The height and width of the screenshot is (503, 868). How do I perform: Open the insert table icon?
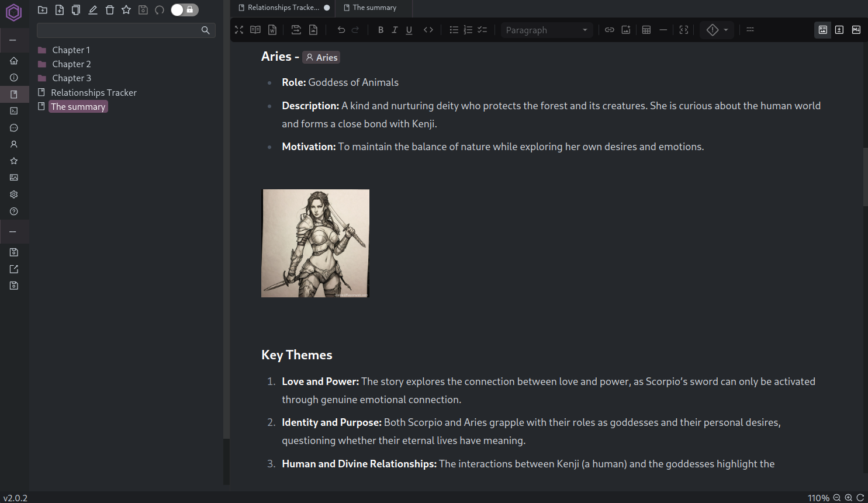646,30
